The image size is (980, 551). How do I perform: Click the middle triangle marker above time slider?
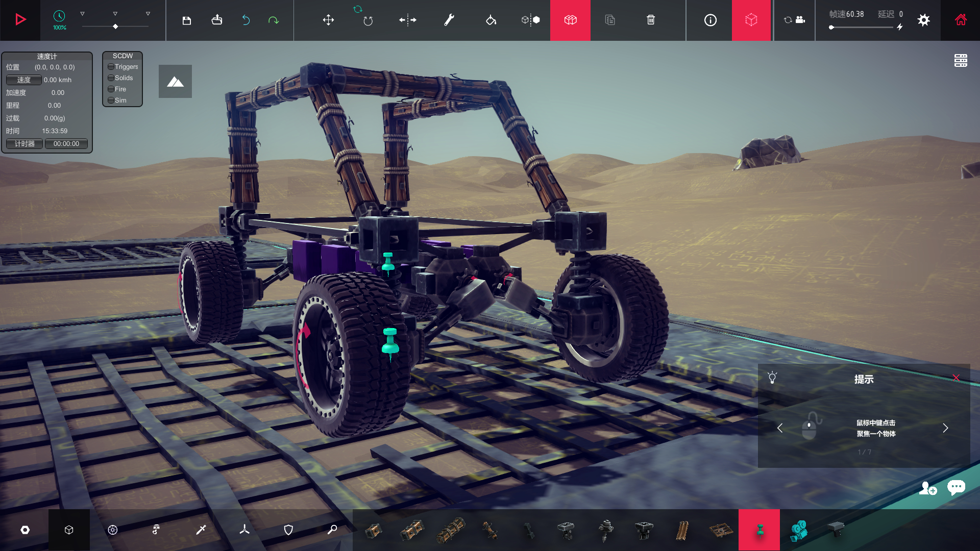(115, 14)
